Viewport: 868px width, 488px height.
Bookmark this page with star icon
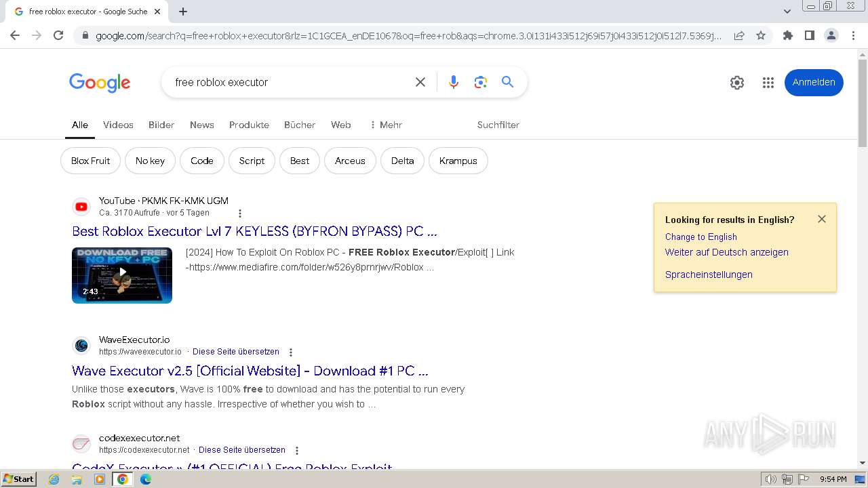(x=761, y=35)
